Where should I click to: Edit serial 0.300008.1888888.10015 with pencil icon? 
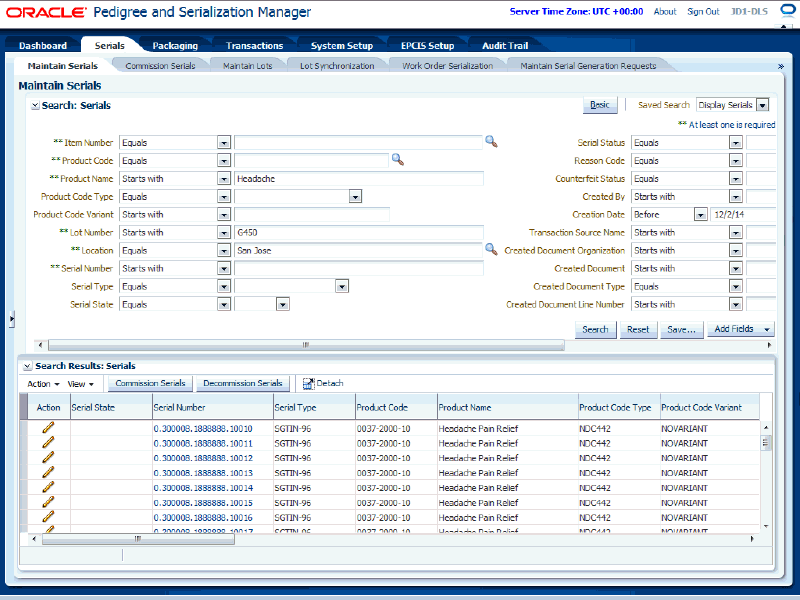pos(48,502)
